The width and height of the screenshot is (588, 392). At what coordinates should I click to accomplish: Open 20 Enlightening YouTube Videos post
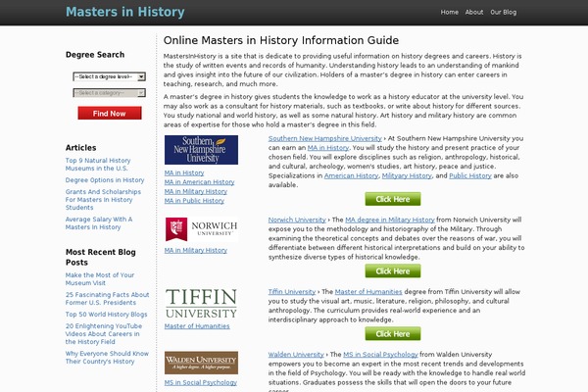pyautogui.click(x=104, y=334)
